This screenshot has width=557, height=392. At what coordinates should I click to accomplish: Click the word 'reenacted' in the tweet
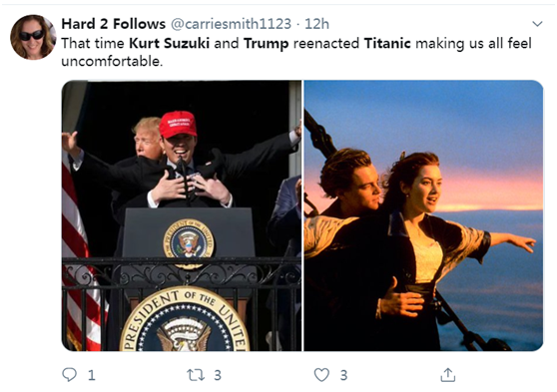coord(326,43)
